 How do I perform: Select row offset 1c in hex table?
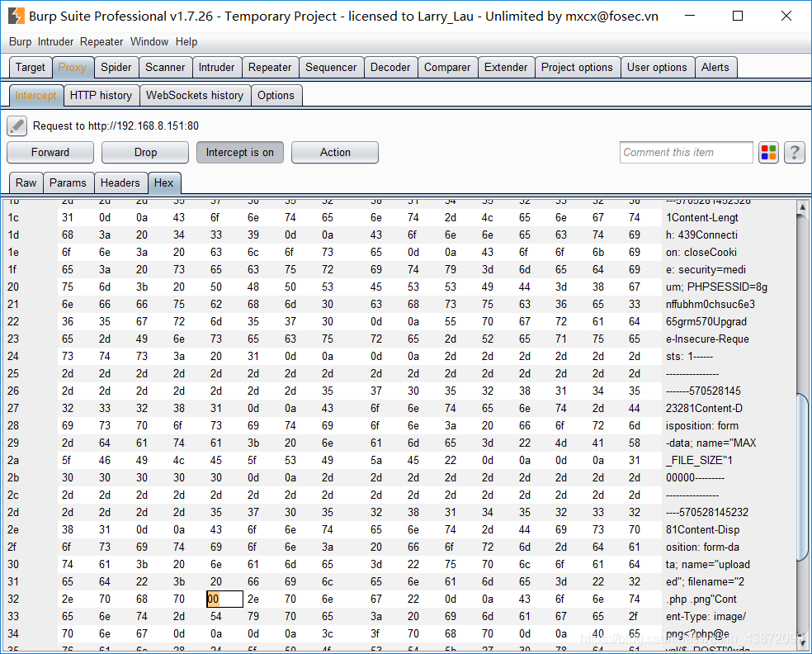(x=13, y=218)
